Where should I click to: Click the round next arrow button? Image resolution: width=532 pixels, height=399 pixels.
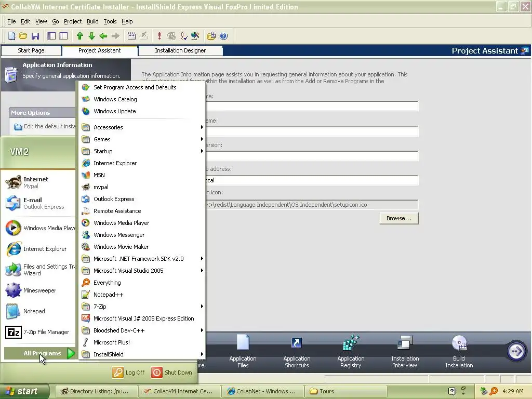(x=516, y=351)
